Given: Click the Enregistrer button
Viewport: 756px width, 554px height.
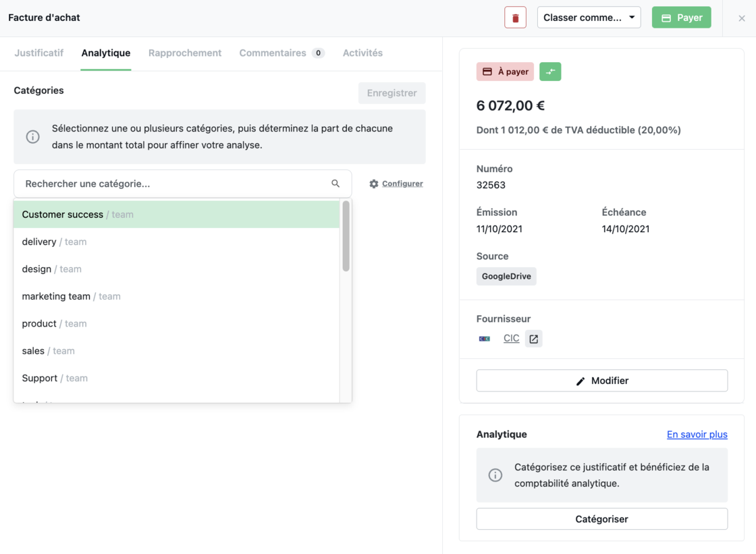Looking at the screenshot, I should tap(391, 93).
